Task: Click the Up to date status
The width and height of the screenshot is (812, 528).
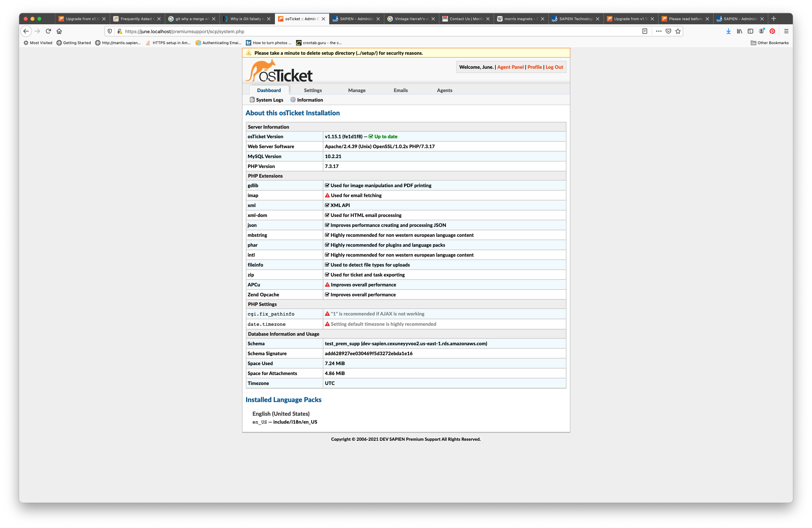Action: pyautogui.click(x=383, y=137)
